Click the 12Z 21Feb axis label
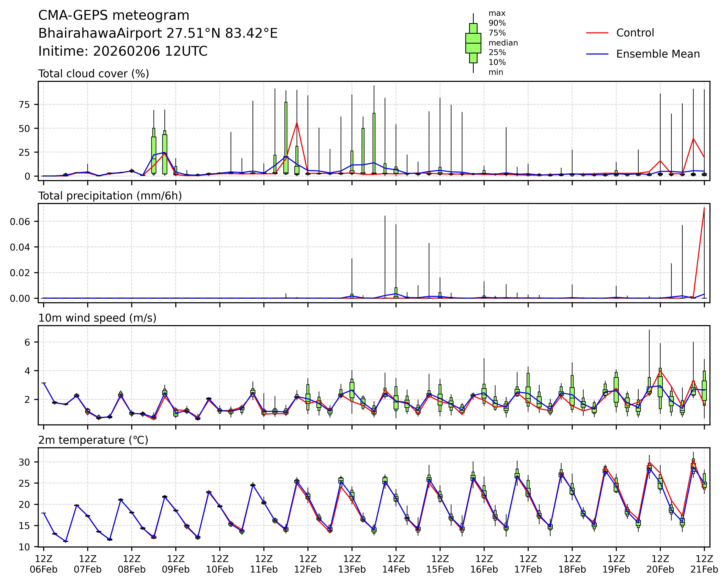 [x=704, y=564]
